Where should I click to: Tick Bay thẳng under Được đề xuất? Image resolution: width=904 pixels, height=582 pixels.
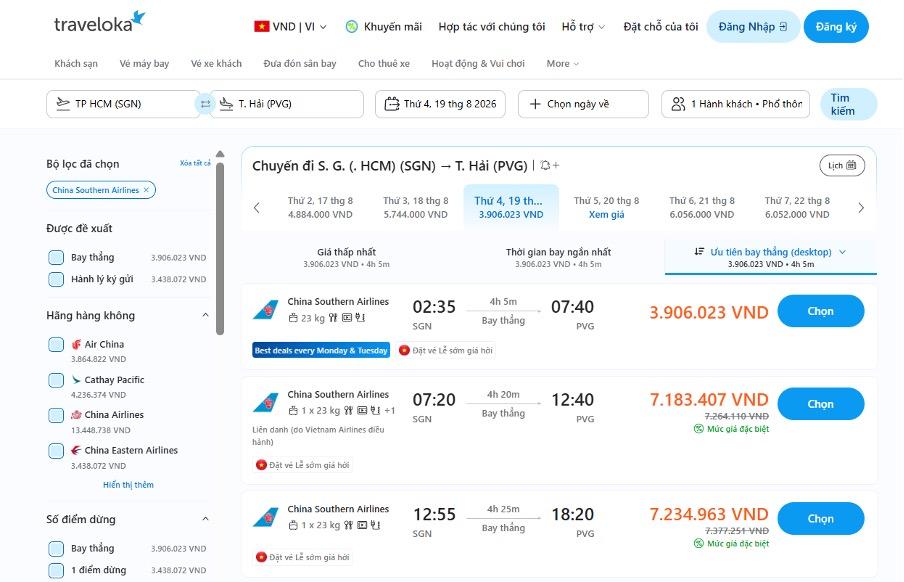[x=56, y=257]
